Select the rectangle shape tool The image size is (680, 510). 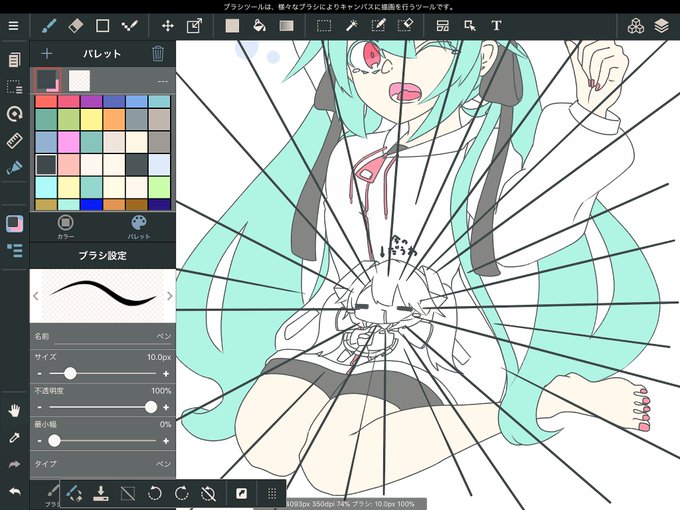click(x=102, y=26)
